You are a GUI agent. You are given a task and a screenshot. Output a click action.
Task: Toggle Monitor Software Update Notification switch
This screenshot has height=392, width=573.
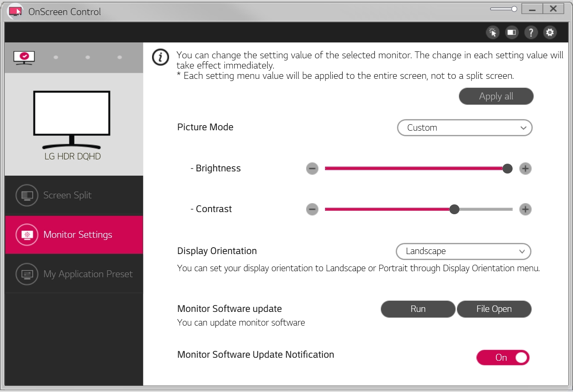503,358
